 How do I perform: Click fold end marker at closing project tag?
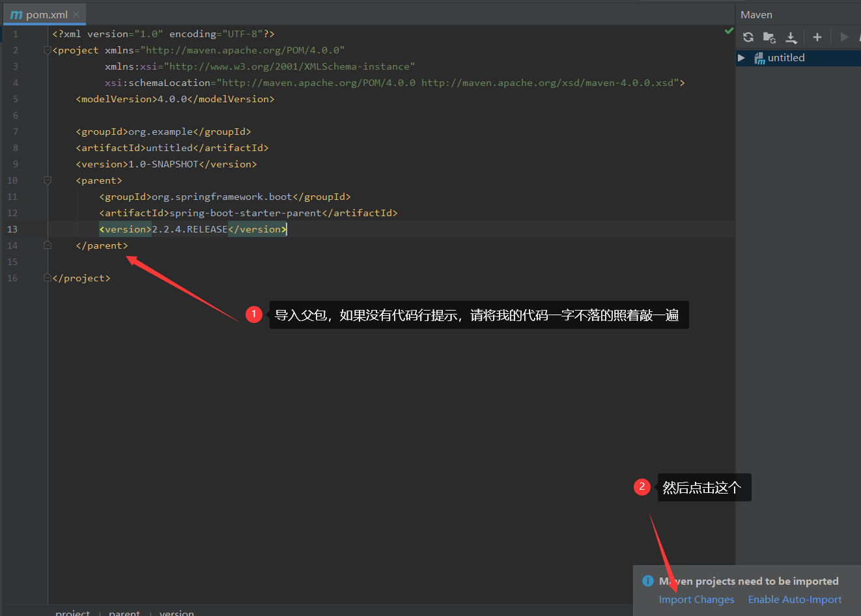(x=47, y=278)
